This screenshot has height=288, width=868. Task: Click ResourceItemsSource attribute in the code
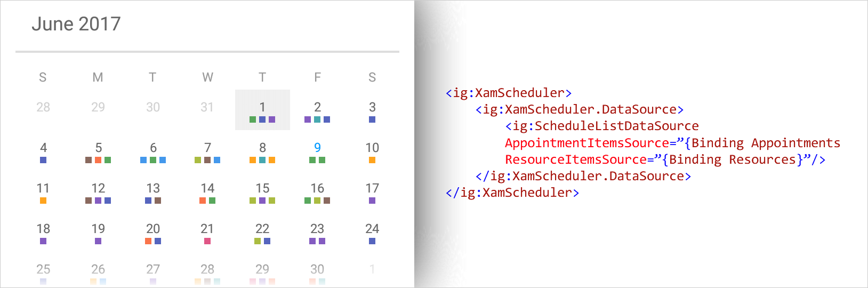click(576, 159)
